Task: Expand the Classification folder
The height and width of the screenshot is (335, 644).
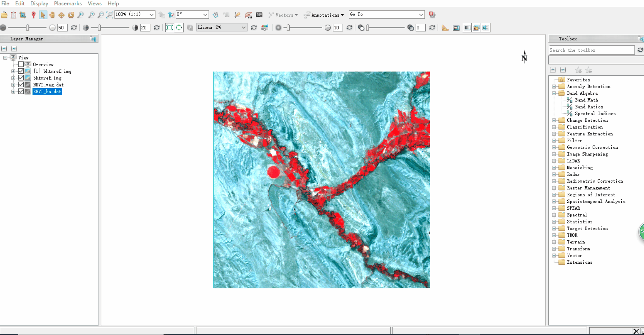Action: pos(554,127)
